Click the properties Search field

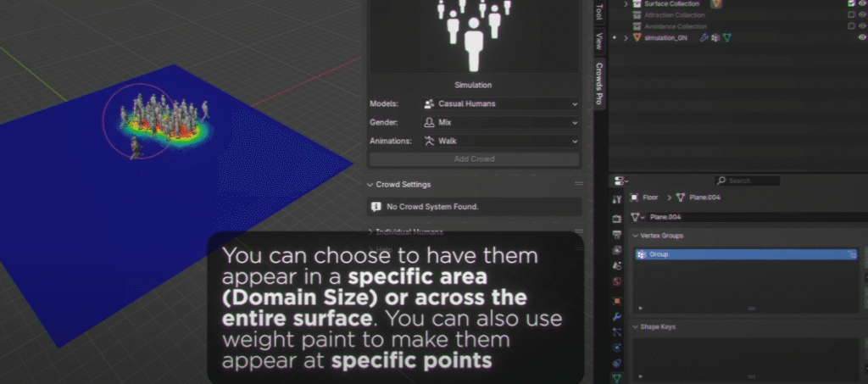click(748, 181)
